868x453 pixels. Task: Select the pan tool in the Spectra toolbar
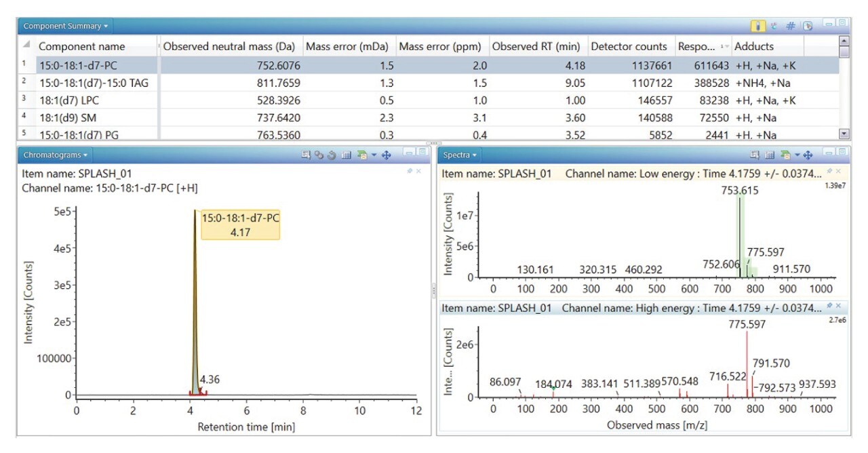coord(808,155)
